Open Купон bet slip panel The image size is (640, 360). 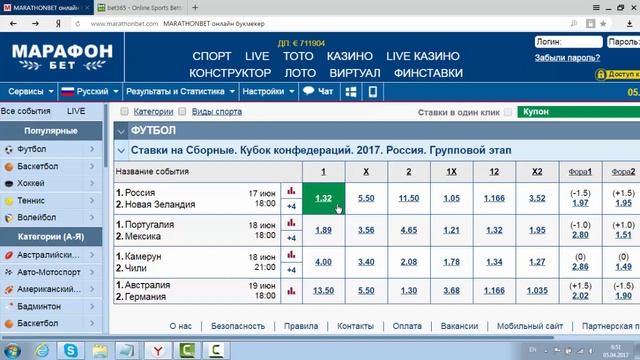(579, 112)
